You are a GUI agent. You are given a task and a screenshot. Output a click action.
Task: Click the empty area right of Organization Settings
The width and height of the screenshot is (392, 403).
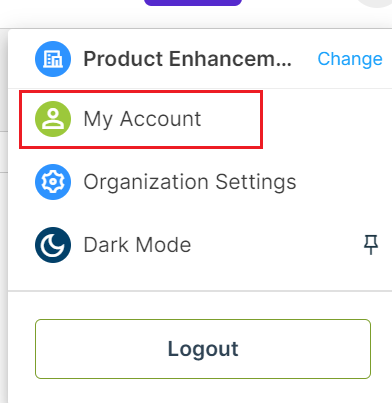point(343,182)
